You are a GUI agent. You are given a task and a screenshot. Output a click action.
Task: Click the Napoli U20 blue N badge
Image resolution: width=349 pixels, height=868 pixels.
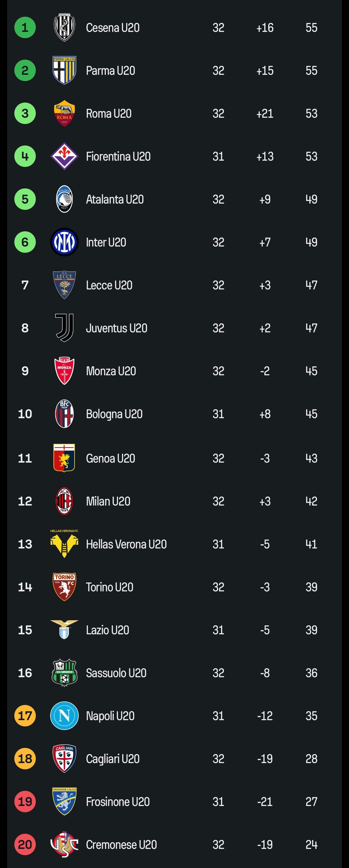(64, 716)
